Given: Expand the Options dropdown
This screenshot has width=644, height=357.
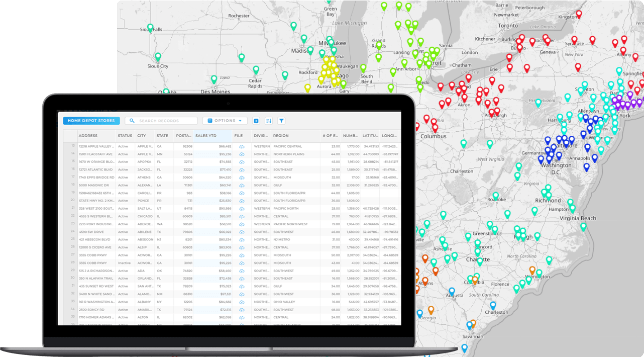Looking at the screenshot, I should pyautogui.click(x=225, y=121).
